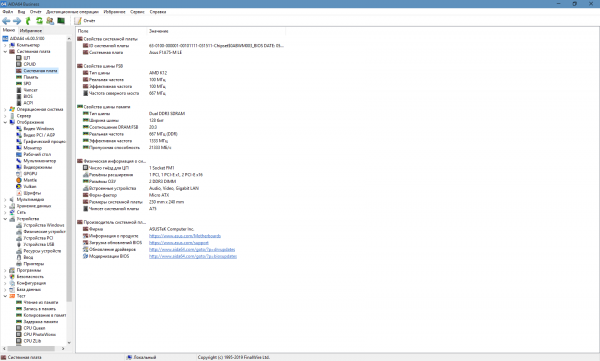
Task: Expand the Операционная система tree node
Action: 5,109
